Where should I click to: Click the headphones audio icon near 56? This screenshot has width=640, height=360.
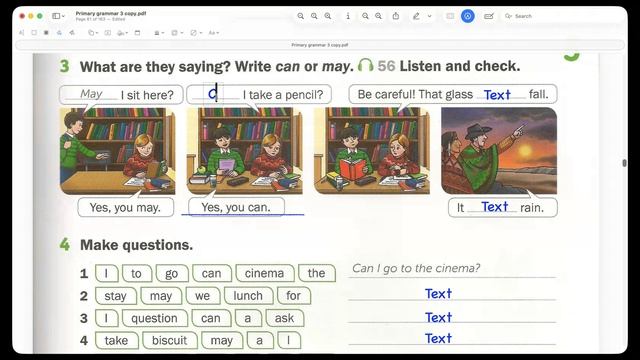[x=365, y=65]
